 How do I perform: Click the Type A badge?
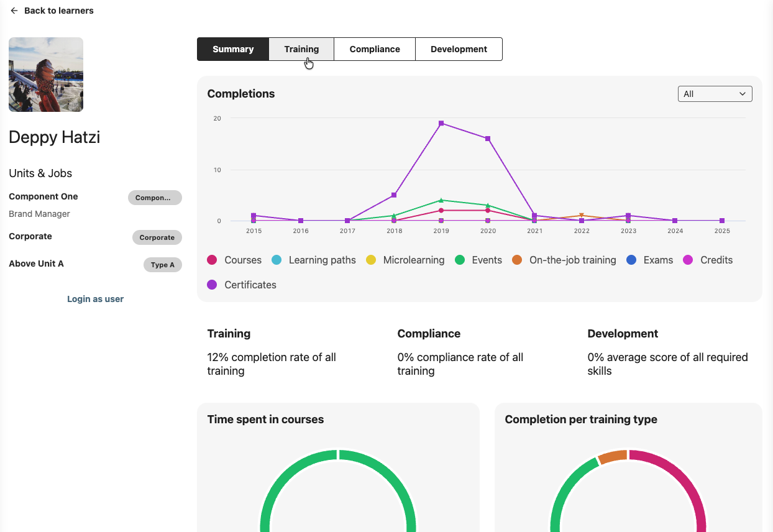163,265
